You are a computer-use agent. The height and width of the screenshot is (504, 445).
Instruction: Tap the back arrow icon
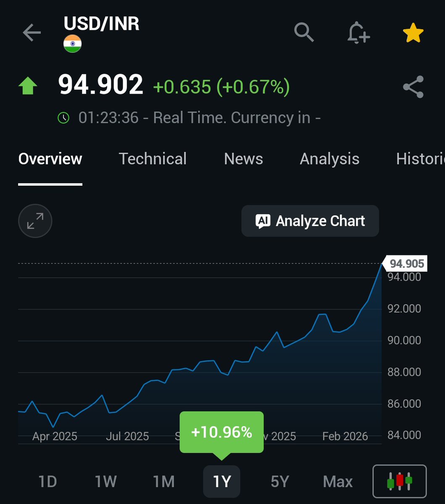[32, 33]
